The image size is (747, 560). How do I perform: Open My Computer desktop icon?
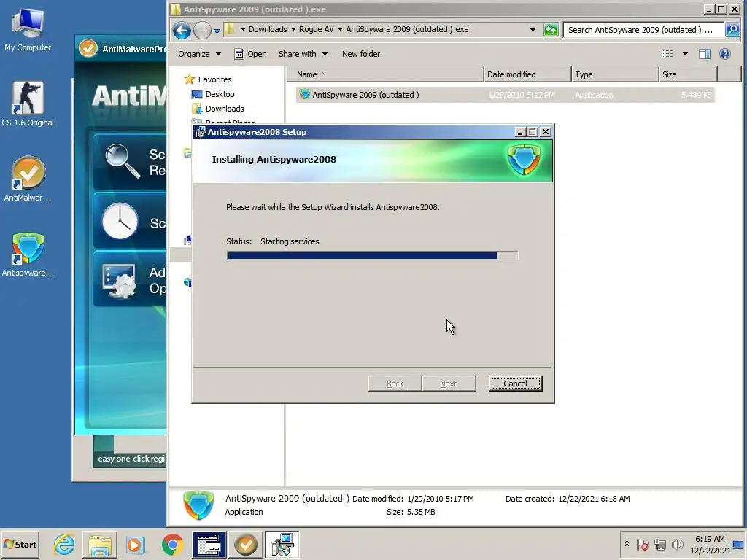[x=28, y=29]
